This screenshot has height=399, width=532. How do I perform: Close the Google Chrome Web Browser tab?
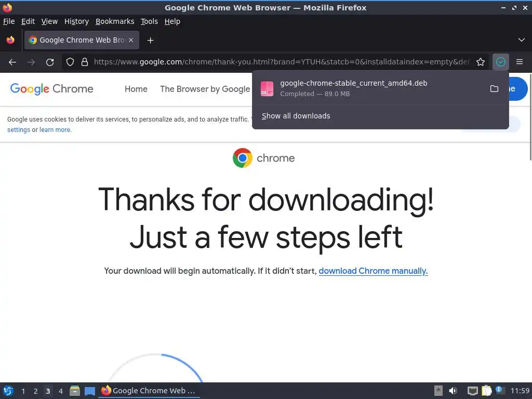(x=131, y=40)
